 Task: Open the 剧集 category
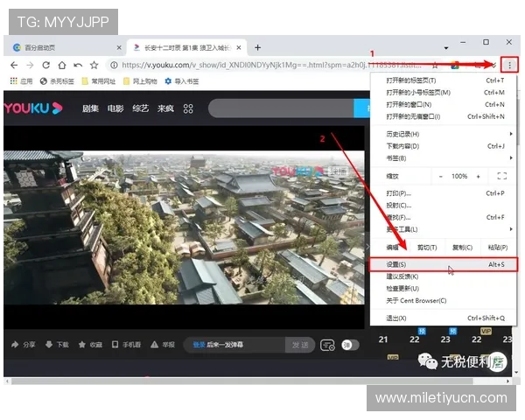(x=90, y=108)
